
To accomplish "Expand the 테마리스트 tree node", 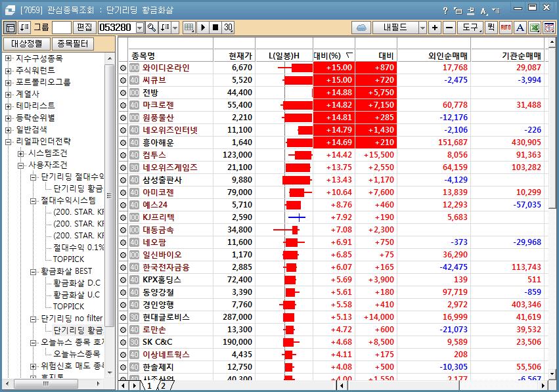I will point(8,106).
